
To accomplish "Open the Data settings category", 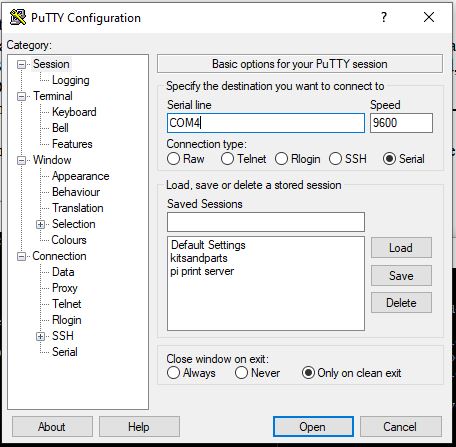I will pyautogui.click(x=63, y=272).
